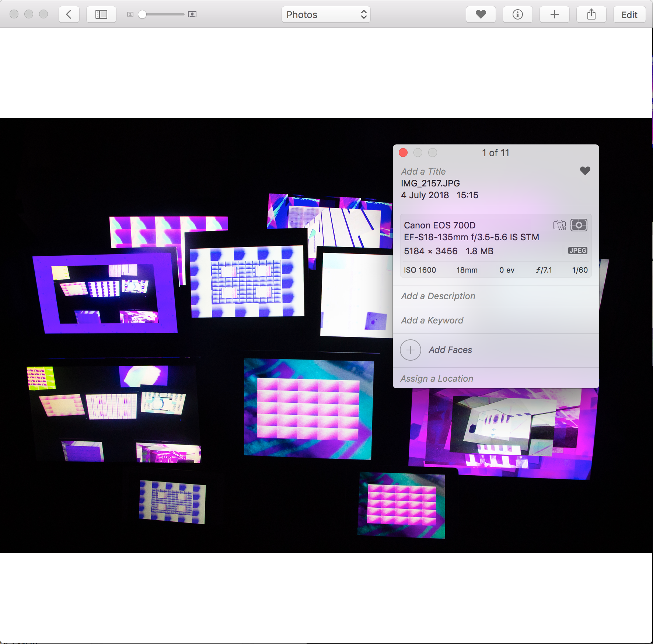Click the Add a Description field

[x=438, y=296]
